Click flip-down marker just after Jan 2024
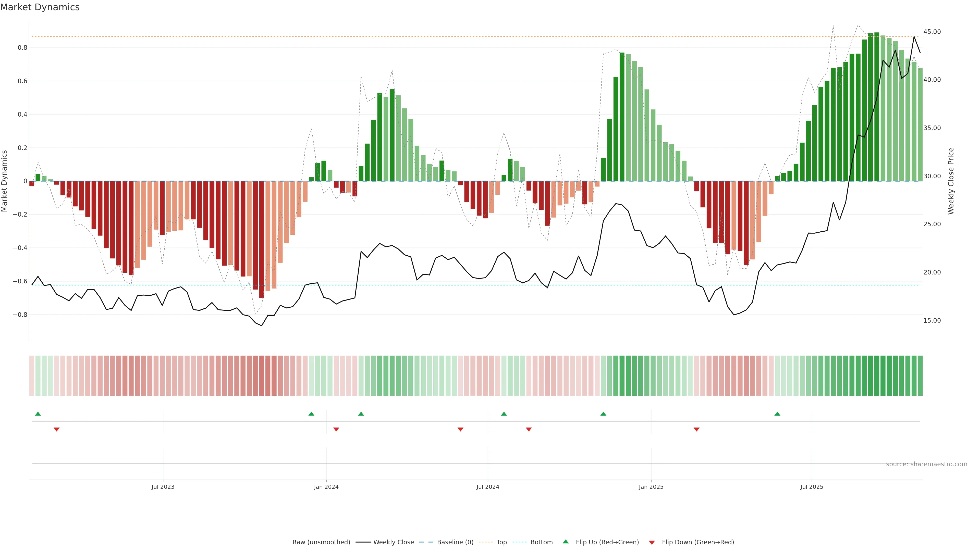The image size is (980, 551). point(336,429)
